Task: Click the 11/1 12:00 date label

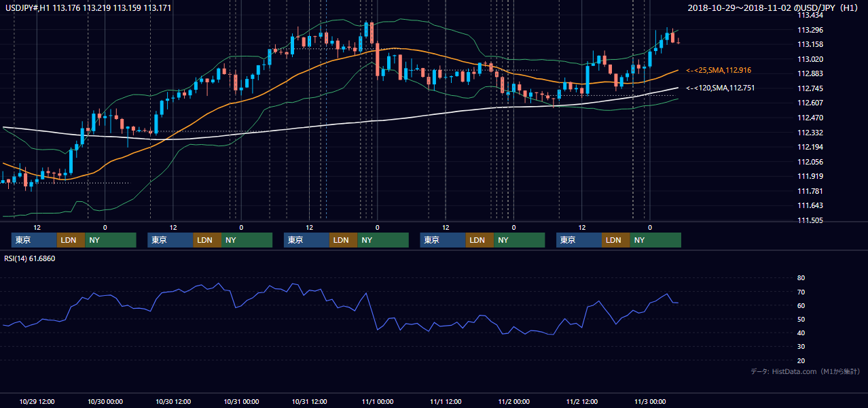Action: pos(447,402)
